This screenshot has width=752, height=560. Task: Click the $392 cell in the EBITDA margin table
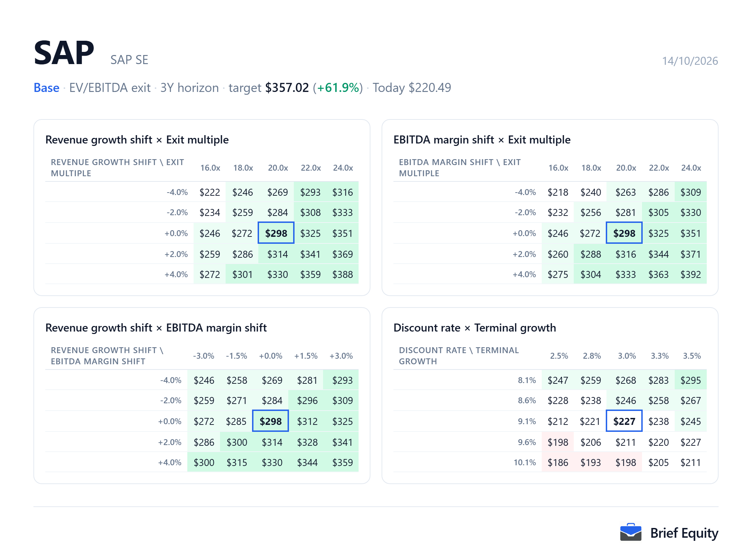(x=691, y=274)
